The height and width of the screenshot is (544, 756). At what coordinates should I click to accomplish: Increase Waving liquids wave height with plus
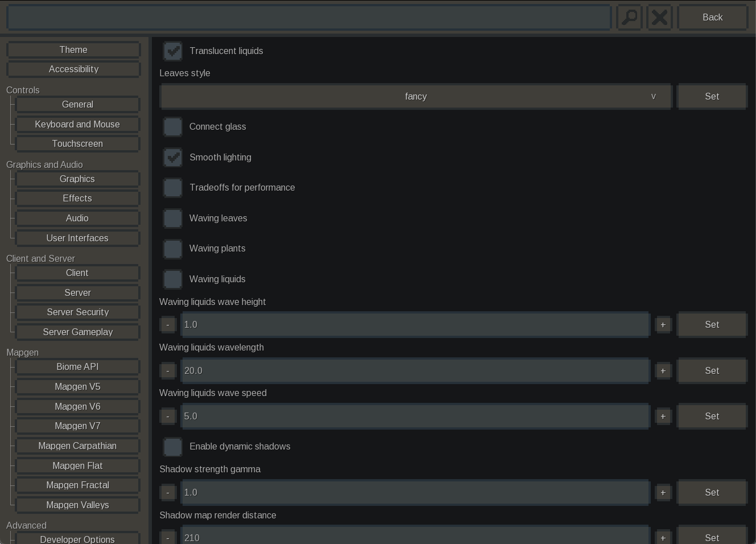pos(663,325)
